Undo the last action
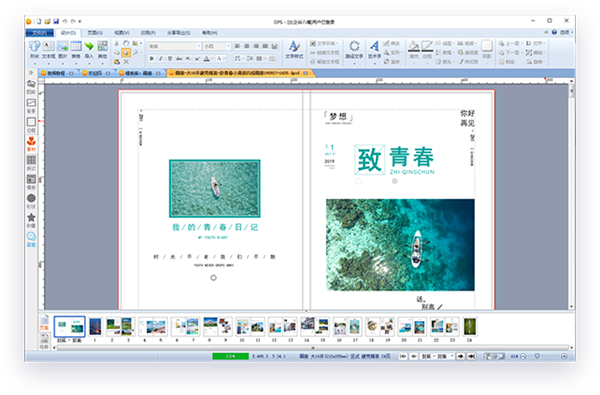The height and width of the screenshot is (395, 600). [x=65, y=21]
